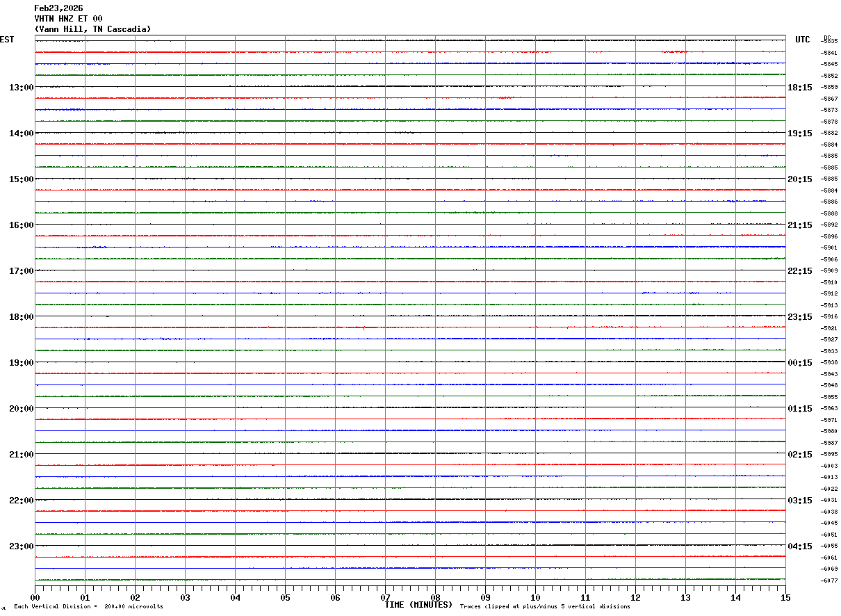The width and height of the screenshot is (841, 616).
Task: Click the '07' minute axis tick label
Action: (x=385, y=597)
